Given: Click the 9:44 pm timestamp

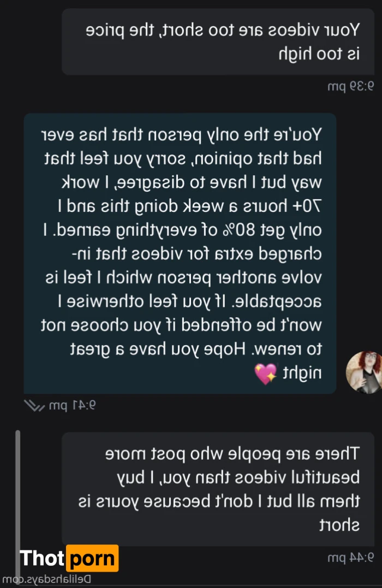Looking at the screenshot, I should tap(350, 557).
